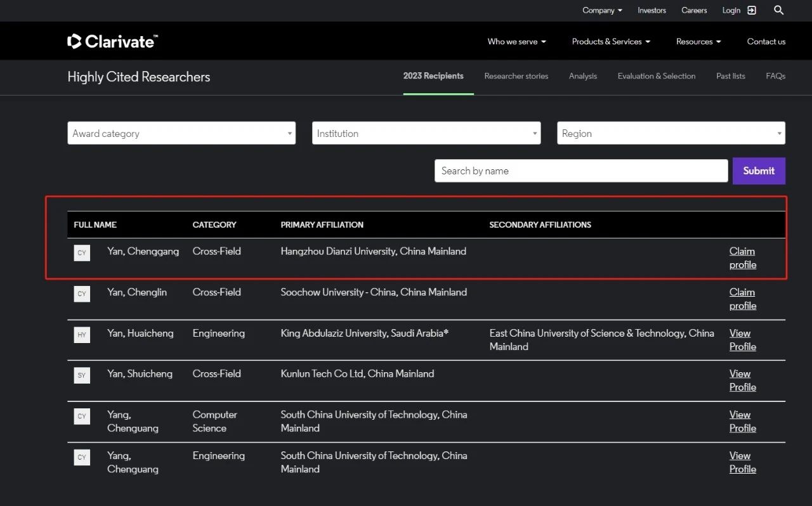This screenshot has height=506, width=812.
Task: Open the FAQs tab
Action: [x=776, y=76]
